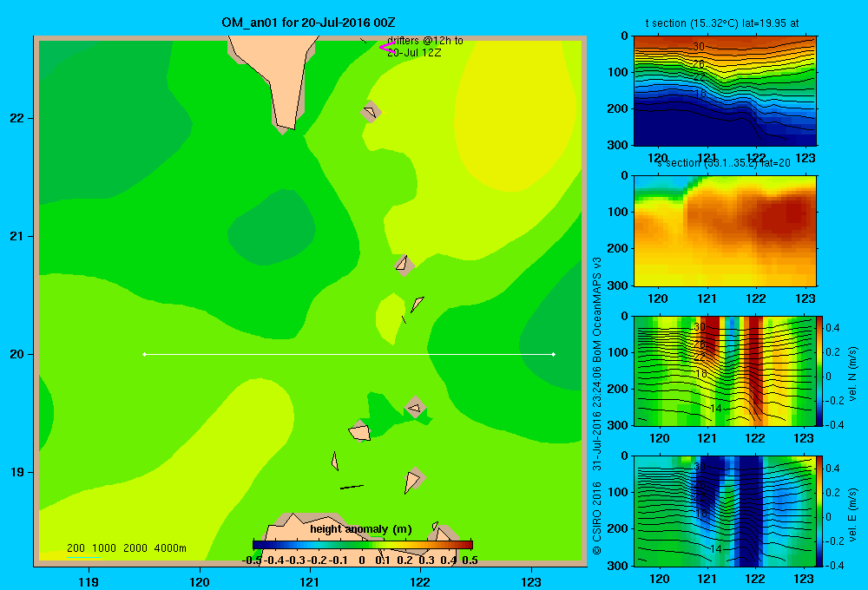Click longitude 119 label under main map
The image size is (868, 590).
[x=89, y=581]
